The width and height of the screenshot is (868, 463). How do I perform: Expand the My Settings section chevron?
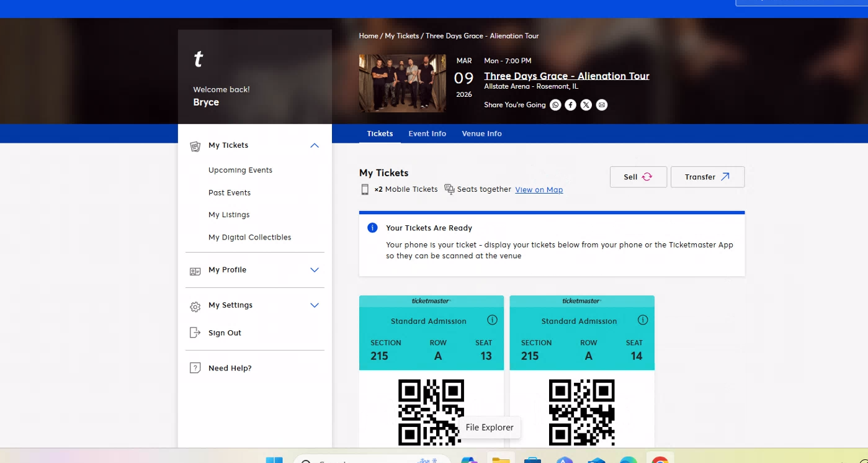click(315, 305)
